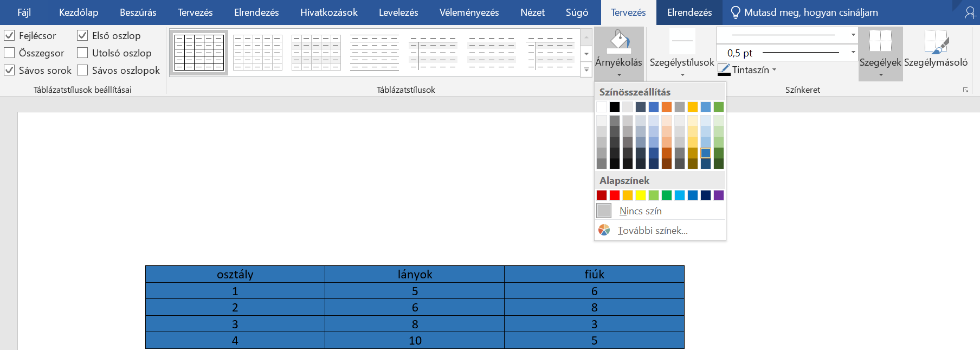Switch to the Nézet tab
The width and height of the screenshot is (980, 350).
(532, 12)
